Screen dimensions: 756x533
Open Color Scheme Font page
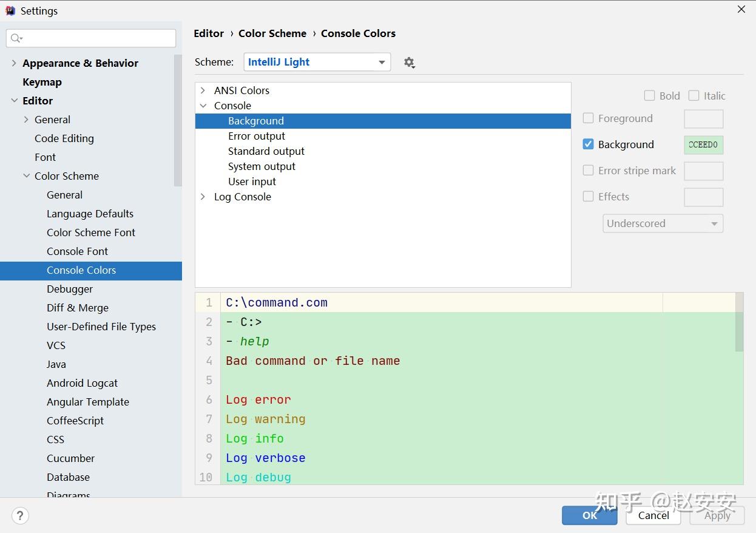[91, 233]
